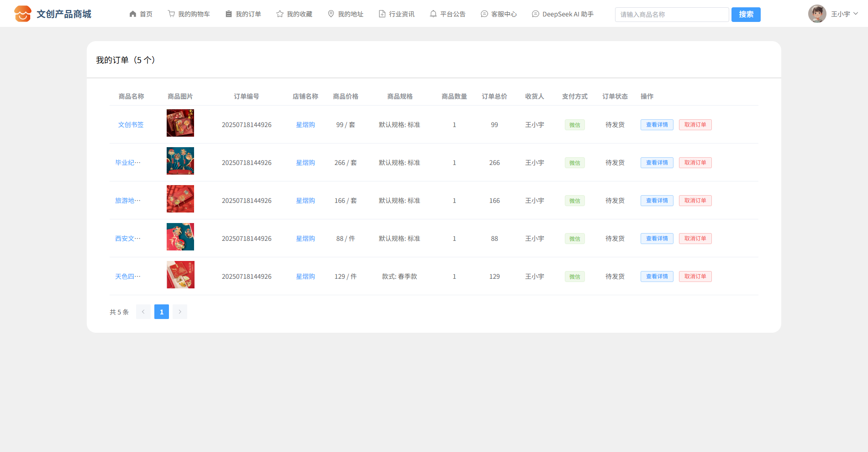This screenshot has height=452, width=868.
Task: Open the shopping cart icon
Action: pos(171,14)
